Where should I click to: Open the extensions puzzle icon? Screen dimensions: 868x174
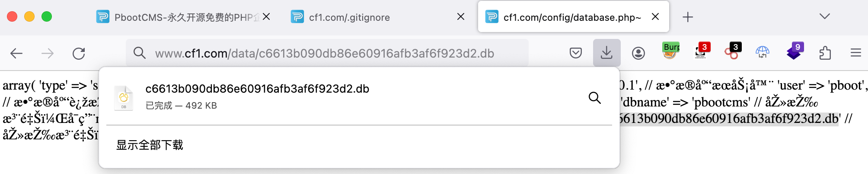coord(825,53)
